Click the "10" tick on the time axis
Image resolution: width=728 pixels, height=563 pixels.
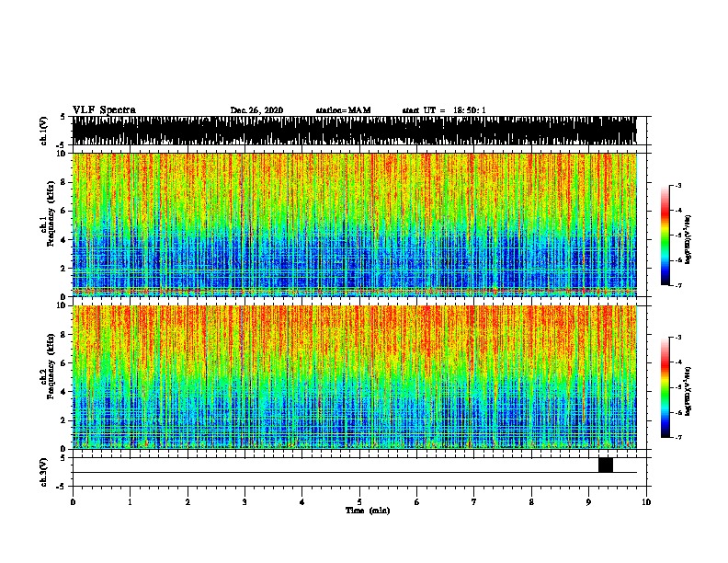point(646,502)
